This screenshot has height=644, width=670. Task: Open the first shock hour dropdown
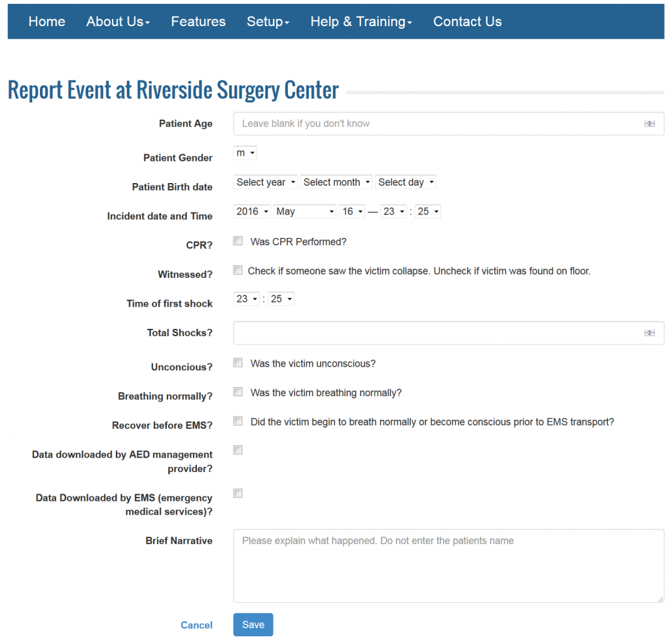[x=245, y=298]
